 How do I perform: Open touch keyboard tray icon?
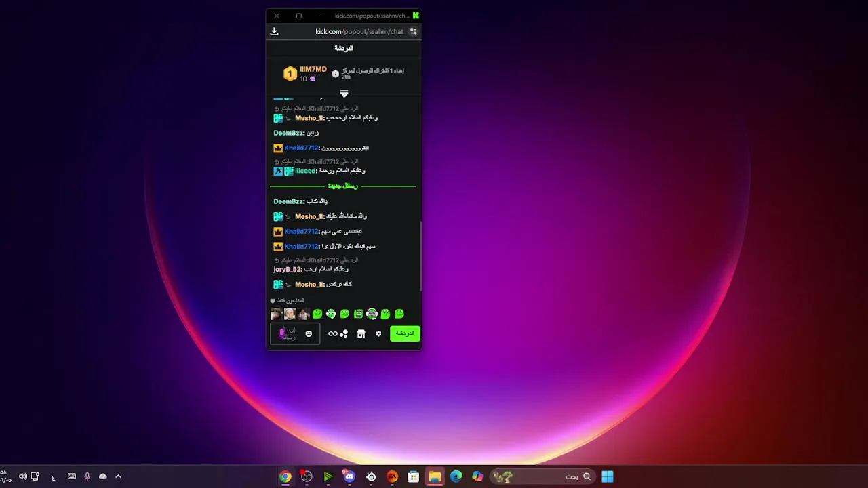coord(72,476)
